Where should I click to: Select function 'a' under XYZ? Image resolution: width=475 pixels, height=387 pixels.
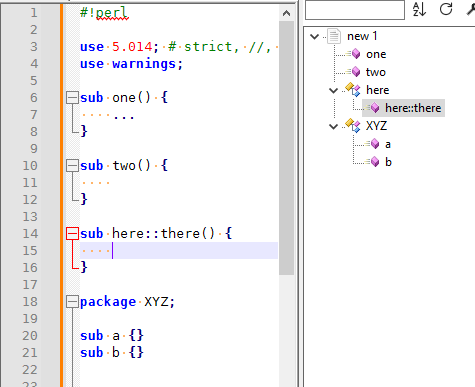388,144
